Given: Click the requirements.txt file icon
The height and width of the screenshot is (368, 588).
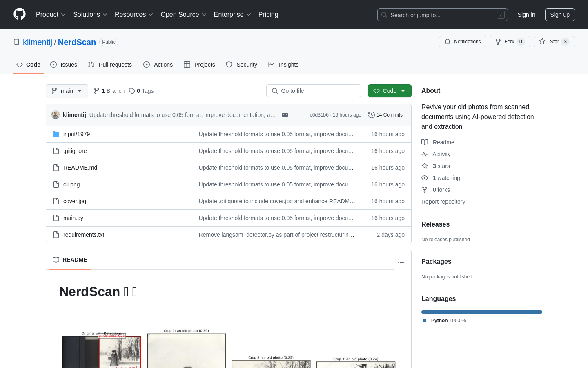Looking at the screenshot, I should point(56,235).
